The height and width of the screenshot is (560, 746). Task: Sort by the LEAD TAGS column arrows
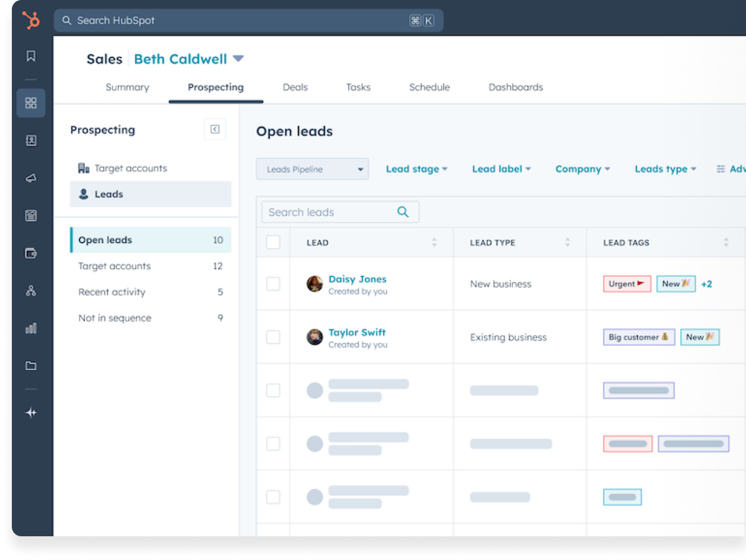726,242
